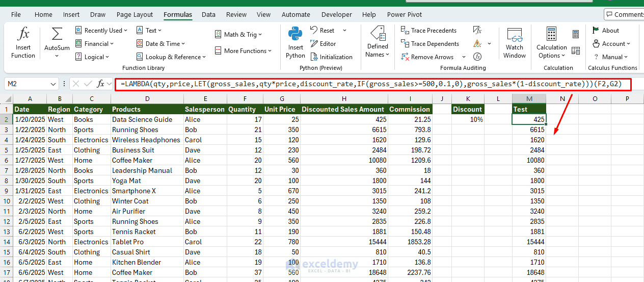Open the Defined Names menu
Screen dimensions: 644x282
coord(378,43)
